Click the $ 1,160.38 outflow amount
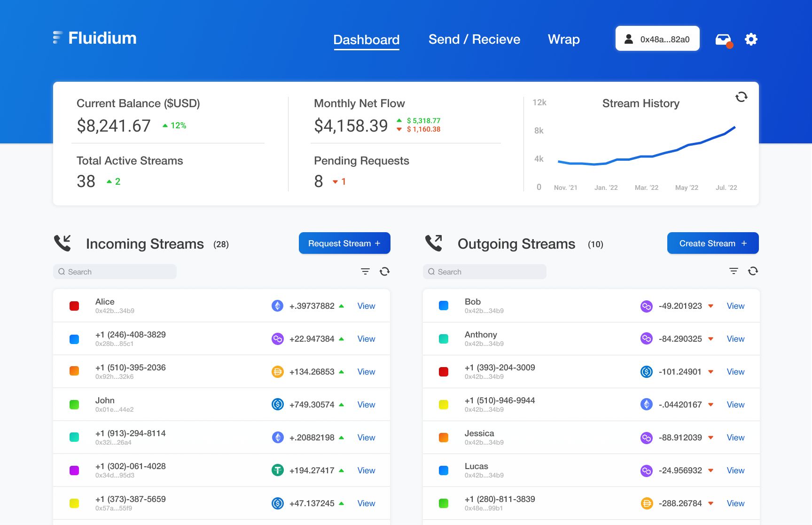This screenshot has height=525, width=812. pyautogui.click(x=423, y=129)
